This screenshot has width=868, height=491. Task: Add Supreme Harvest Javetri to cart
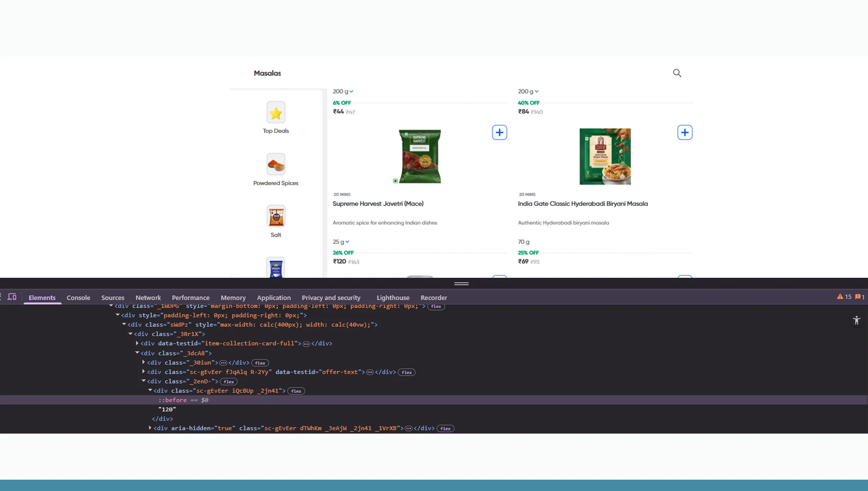(x=499, y=132)
